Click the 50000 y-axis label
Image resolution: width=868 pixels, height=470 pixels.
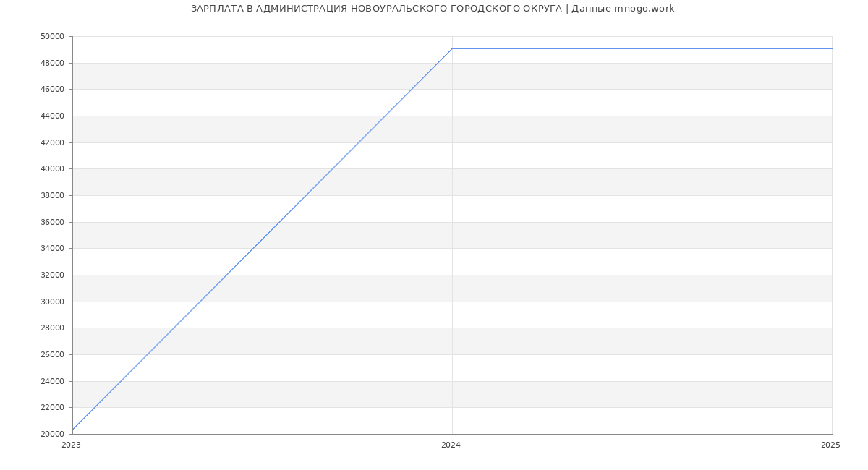52,36
